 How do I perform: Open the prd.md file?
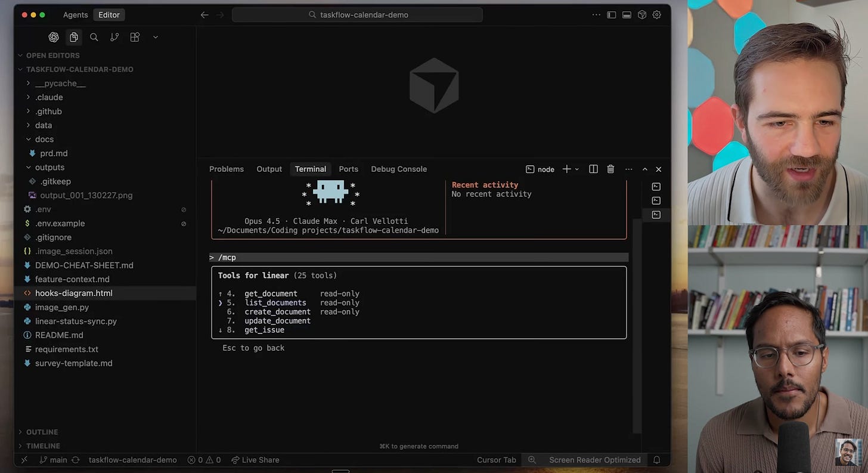(54, 153)
